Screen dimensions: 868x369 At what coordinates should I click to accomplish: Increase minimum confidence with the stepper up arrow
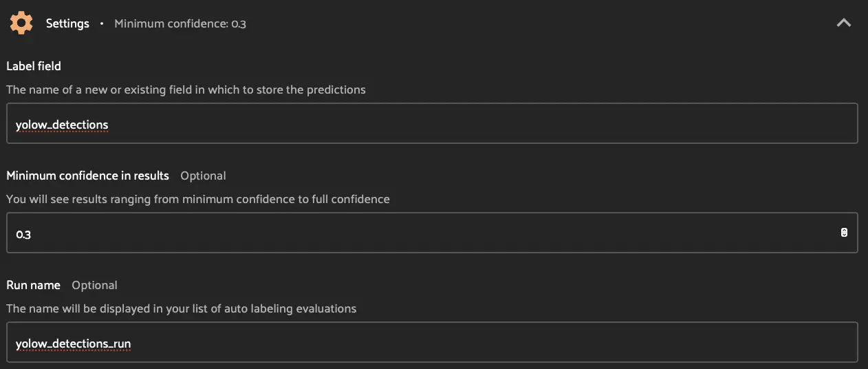pos(844,231)
